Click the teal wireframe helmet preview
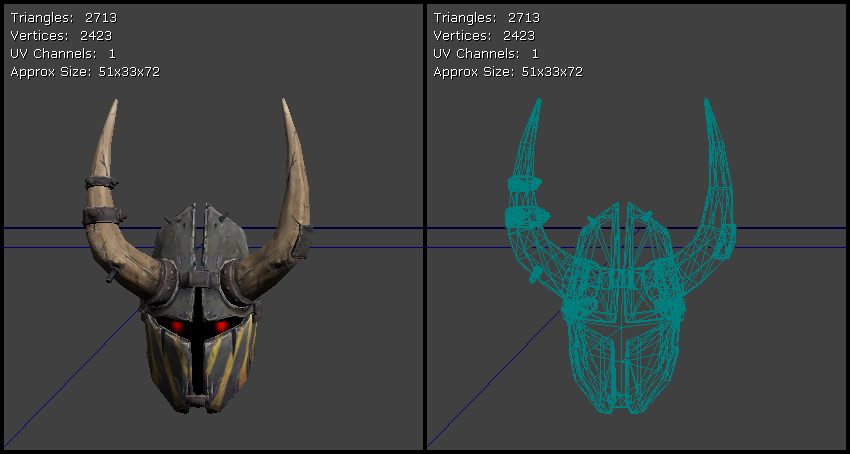850x454 pixels. point(621,256)
